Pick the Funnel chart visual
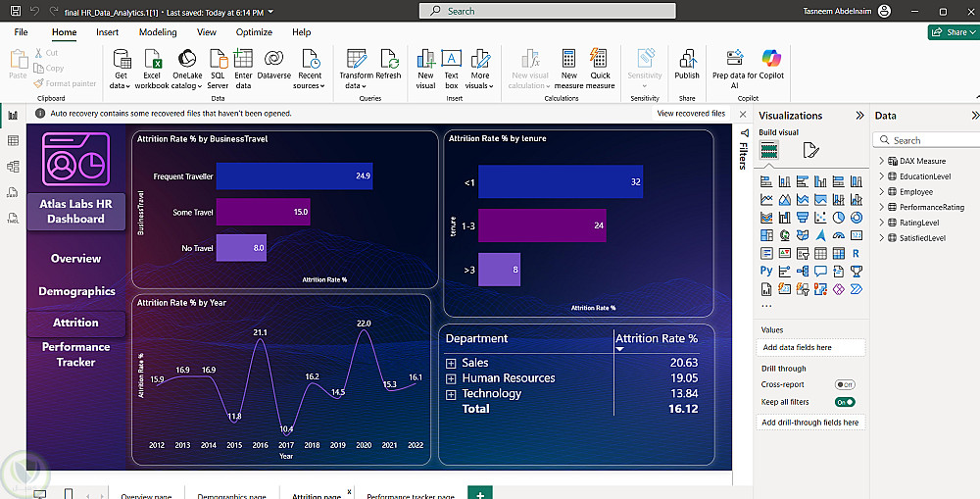This screenshot has height=499, width=980. click(x=803, y=218)
